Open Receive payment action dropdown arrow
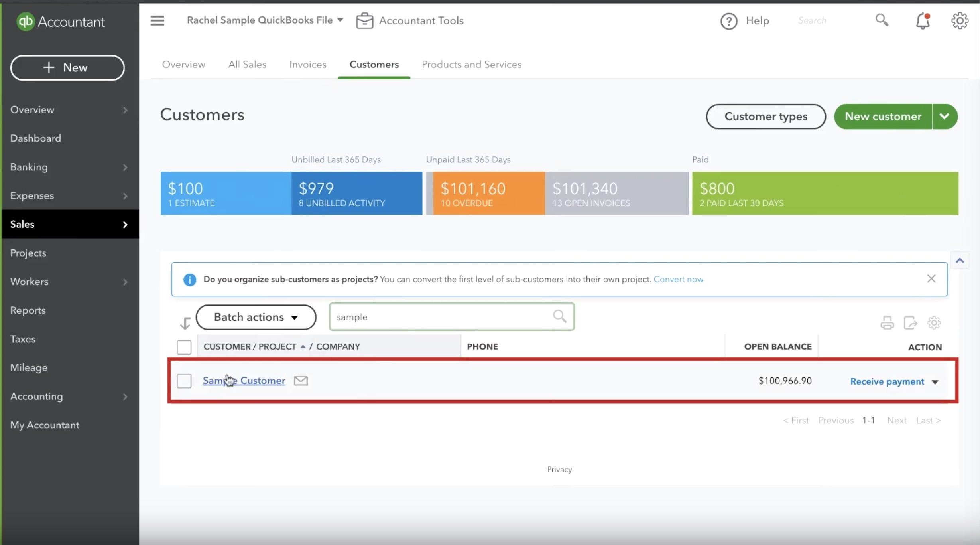Screen dimensions: 980x545 [x=935, y=382]
